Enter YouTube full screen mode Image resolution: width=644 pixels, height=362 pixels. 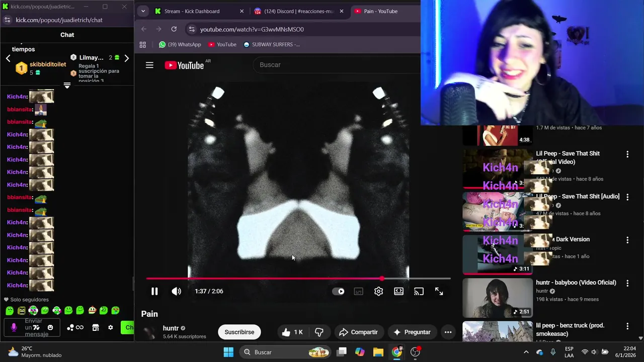coord(439,291)
